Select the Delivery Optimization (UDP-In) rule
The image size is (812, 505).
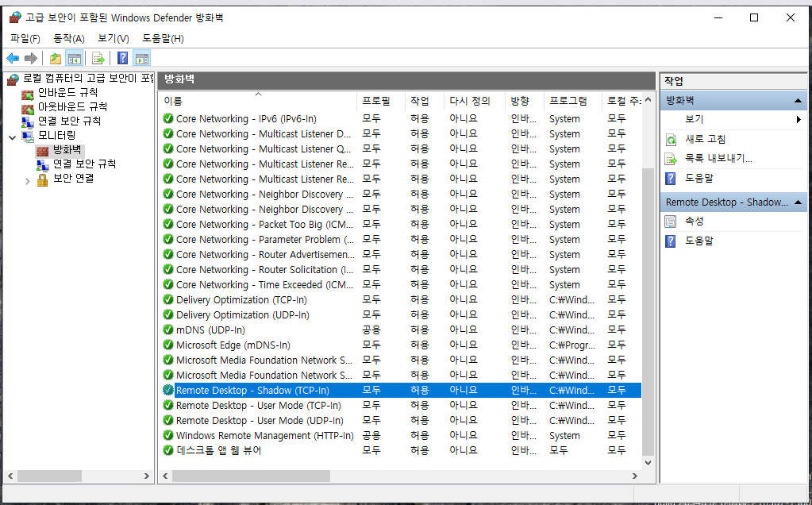coord(242,315)
